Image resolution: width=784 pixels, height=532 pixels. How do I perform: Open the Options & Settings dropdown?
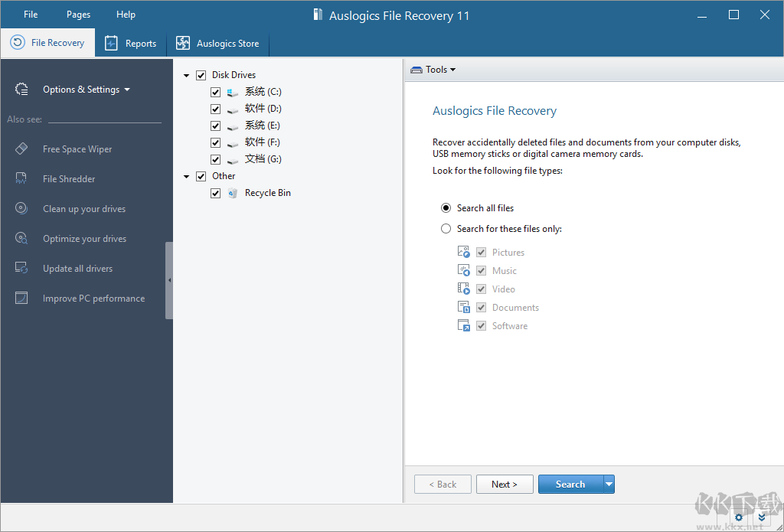(86, 90)
